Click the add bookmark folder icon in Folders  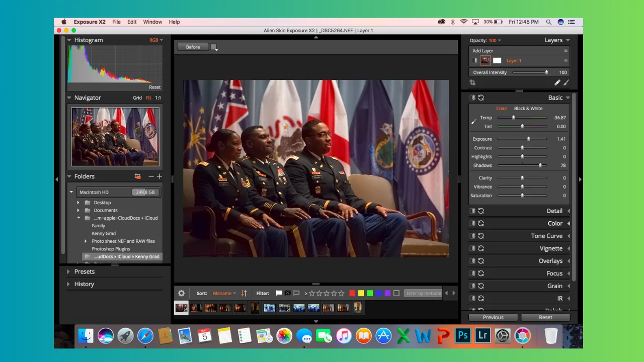point(137,176)
